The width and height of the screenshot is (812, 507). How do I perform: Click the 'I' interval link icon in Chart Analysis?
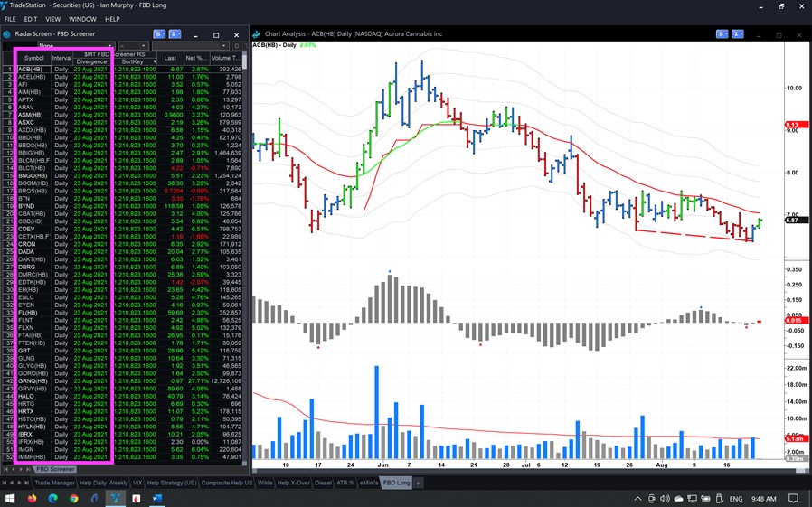coord(738,34)
